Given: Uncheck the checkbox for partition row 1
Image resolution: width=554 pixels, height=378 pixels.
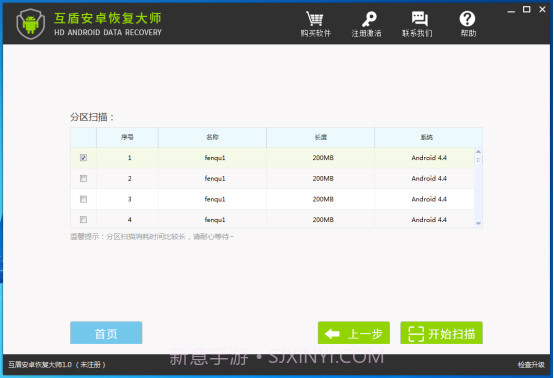Looking at the screenshot, I should (x=83, y=158).
